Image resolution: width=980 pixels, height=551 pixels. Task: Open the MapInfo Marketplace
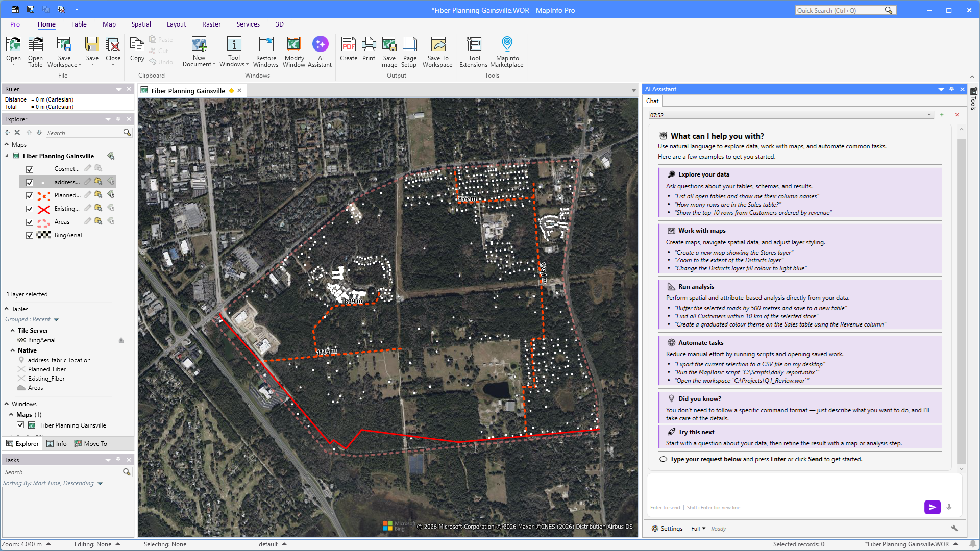pos(507,51)
